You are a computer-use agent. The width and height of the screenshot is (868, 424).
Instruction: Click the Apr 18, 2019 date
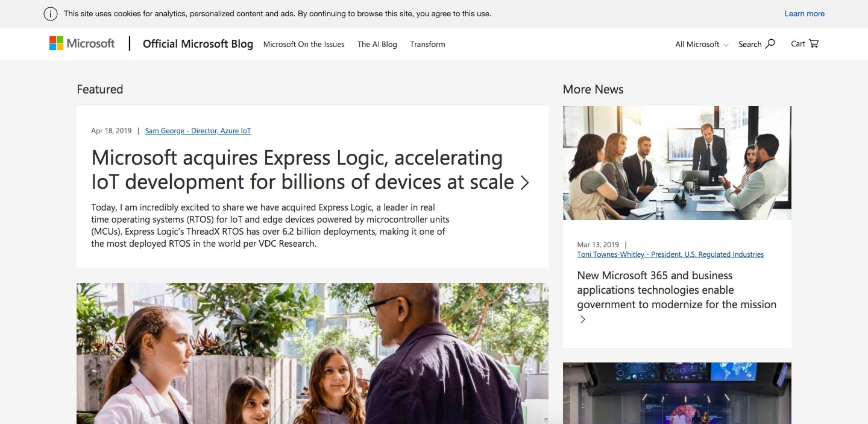[111, 131]
